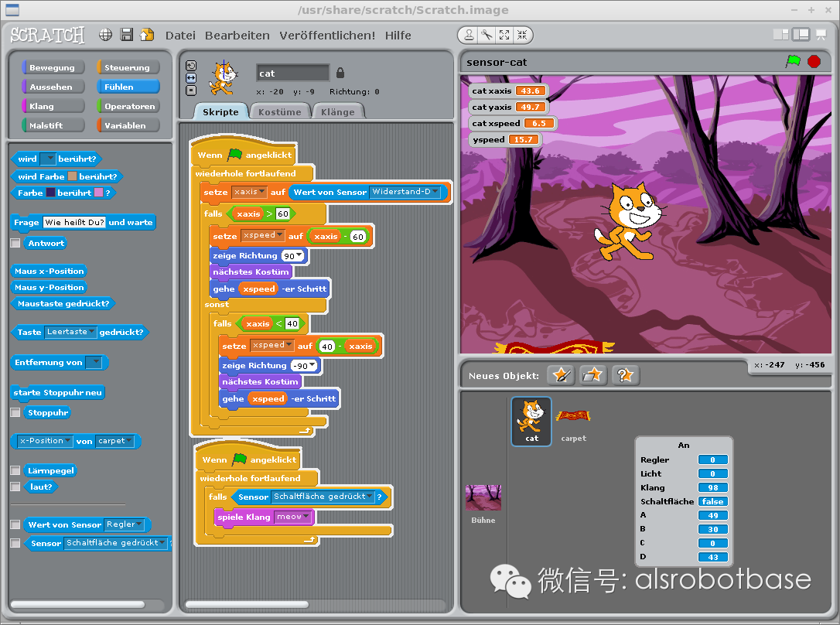Image resolution: width=840 pixels, height=625 pixels.
Task: Open meow sound dropdown
Action: (x=293, y=517)
